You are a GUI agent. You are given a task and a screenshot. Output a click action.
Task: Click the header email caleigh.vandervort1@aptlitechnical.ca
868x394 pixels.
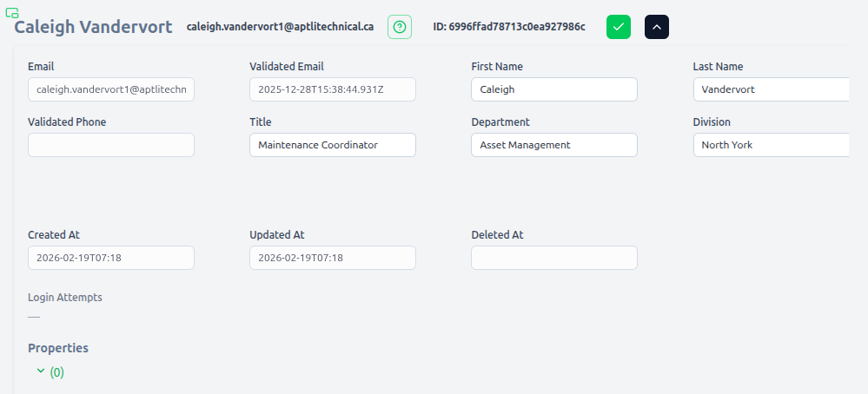(x=280, y=27)
